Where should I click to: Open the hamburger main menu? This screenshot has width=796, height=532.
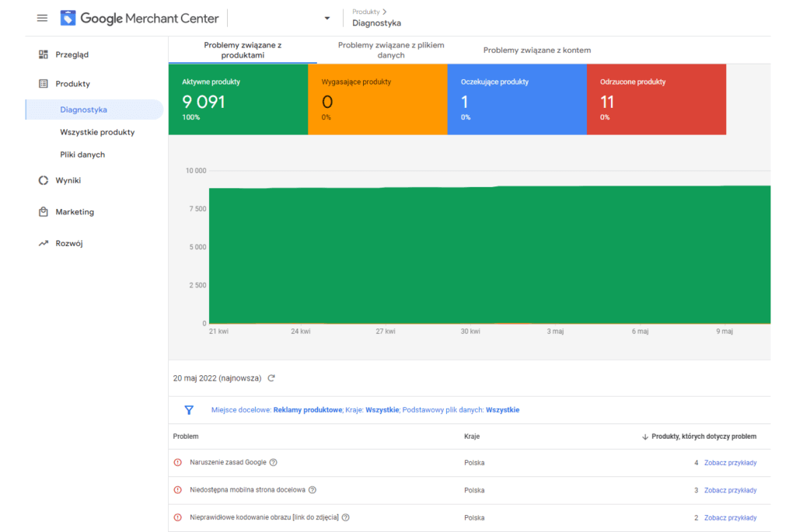[x=42, y=18]
